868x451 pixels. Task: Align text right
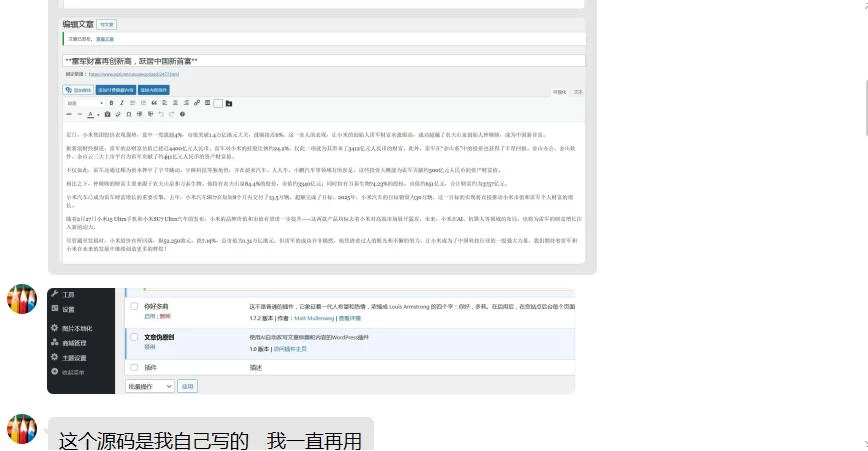186,103
